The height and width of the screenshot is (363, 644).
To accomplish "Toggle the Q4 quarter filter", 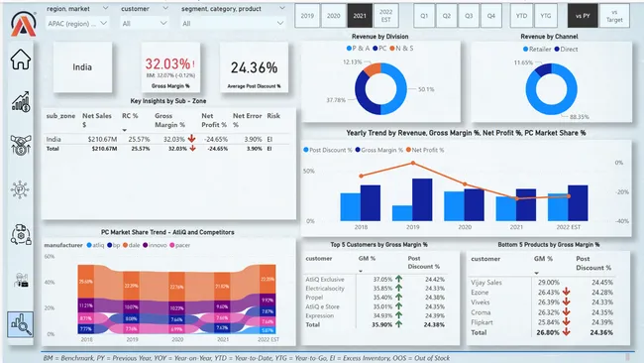I will coord(490,16).
